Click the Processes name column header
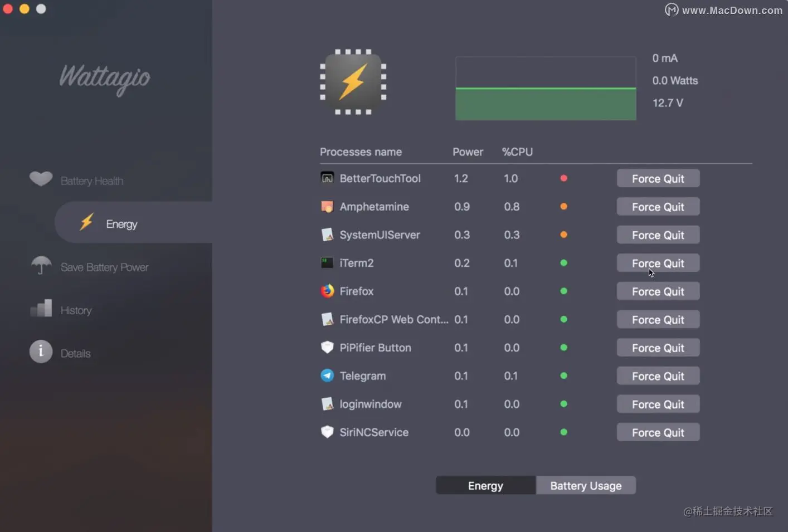The image size is (788, 532). [361, 152]
